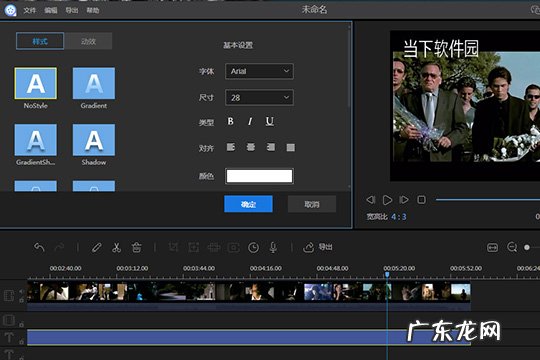This screenshot has height=360, width=540.
Task: Stop the preview playback
Action: (x=422, y=200)
